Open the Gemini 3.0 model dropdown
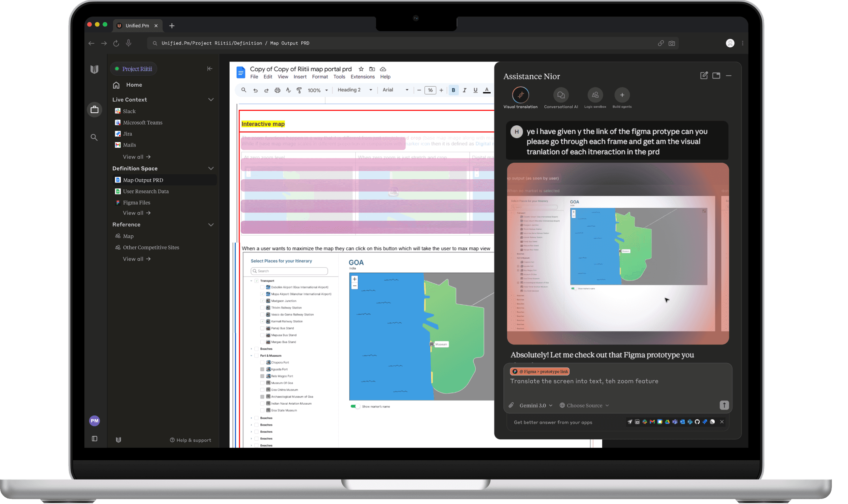The image size is (848, 504). [536, 405]
